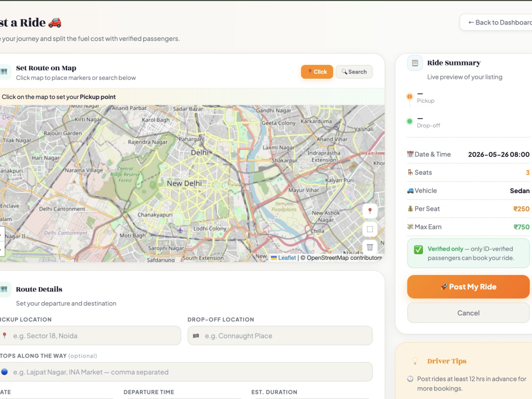532x399 pixels.
Task: Click Central Ridge Reserve Forest label
Action: pyautogui.click(x=125, y=174)
